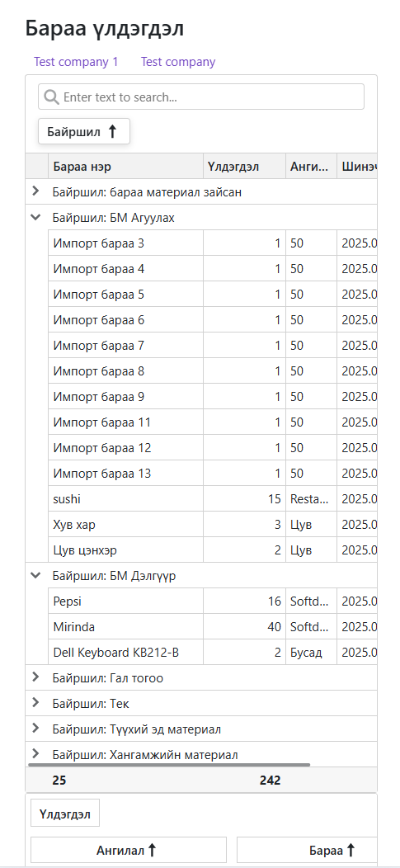Click the Байршил grouping button

point(84,132)
